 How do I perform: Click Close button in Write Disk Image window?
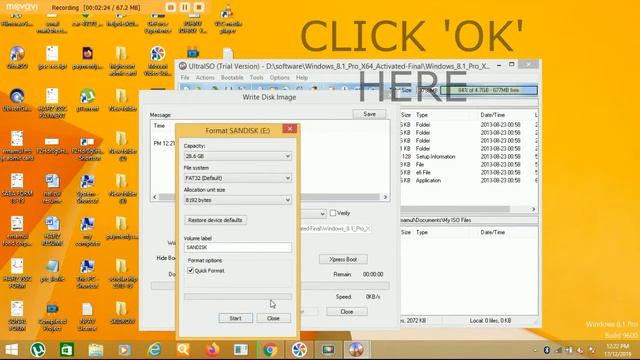(x=347, y=311)
